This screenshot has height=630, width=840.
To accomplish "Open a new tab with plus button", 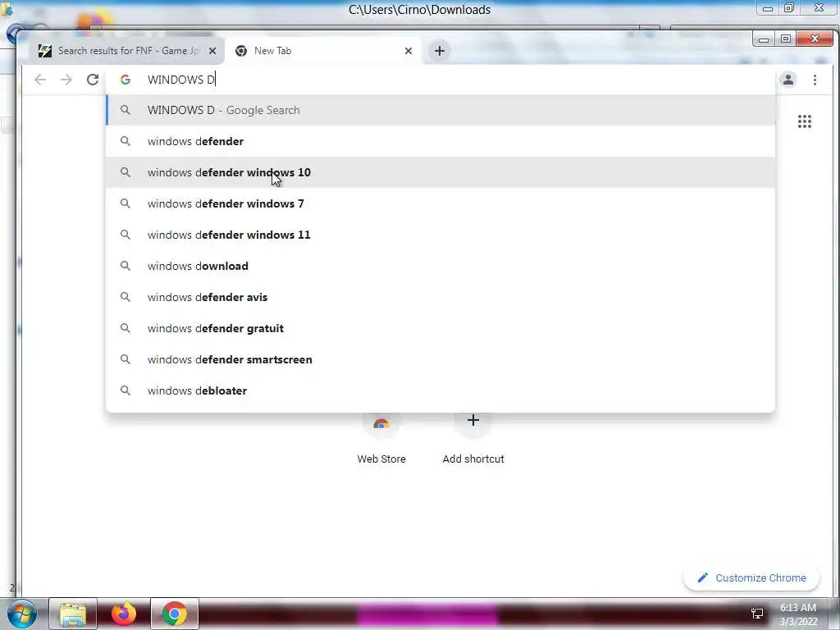I will pyautogui.click(x=440, y=51).
